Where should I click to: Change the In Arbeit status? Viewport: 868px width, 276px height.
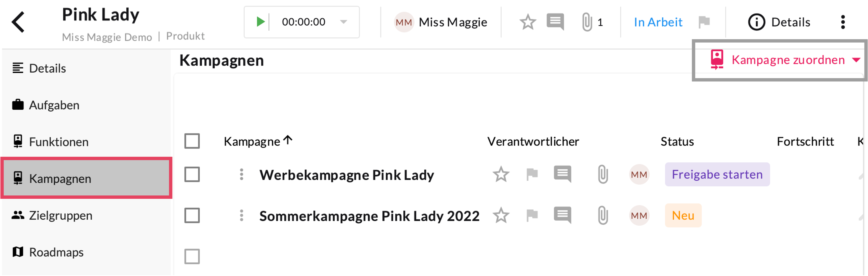tap(658, 22)
